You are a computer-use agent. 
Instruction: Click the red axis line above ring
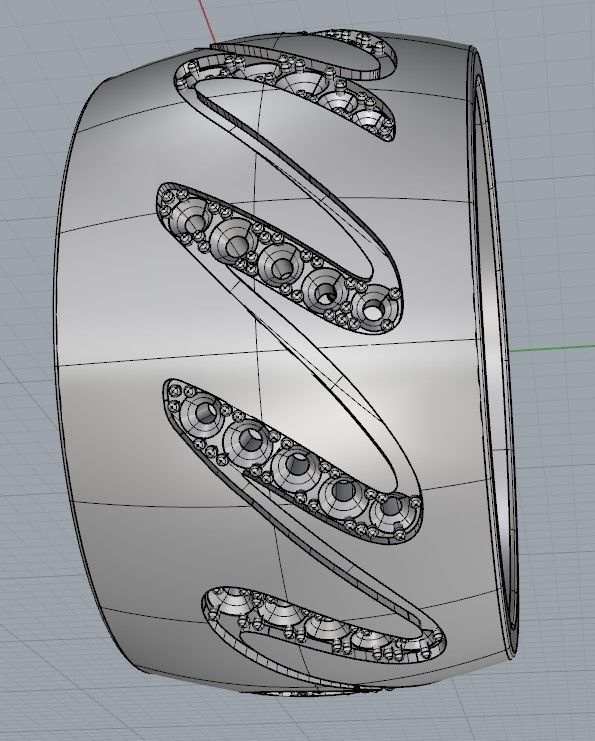coord(208,21)
